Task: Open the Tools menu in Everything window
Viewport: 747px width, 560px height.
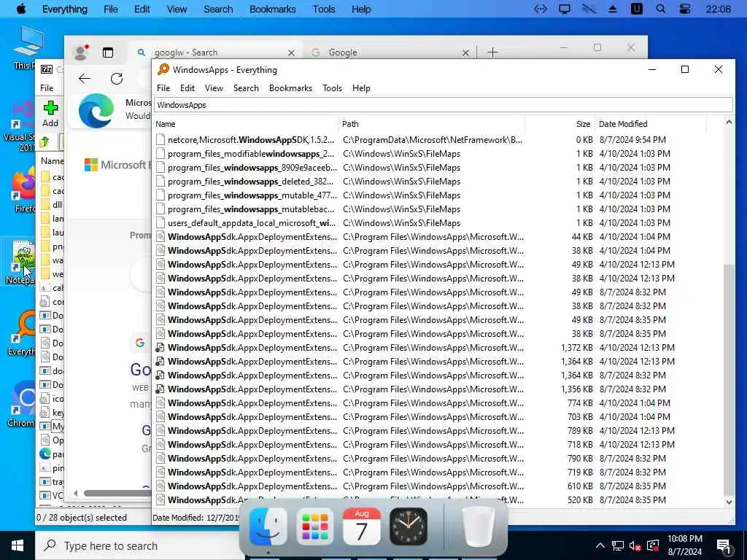Action: (x=332, y=88)
